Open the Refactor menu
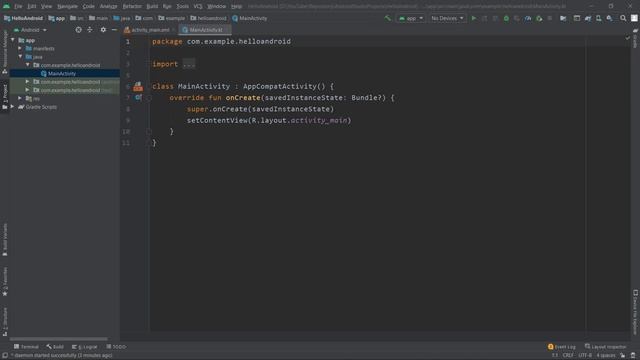 tap(132, 6)
